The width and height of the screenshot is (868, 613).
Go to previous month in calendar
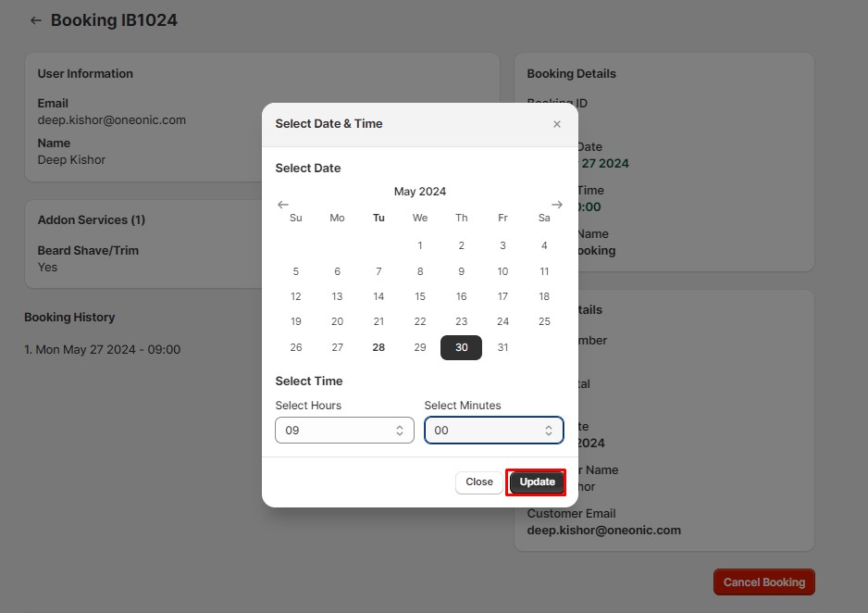(283, 205)
